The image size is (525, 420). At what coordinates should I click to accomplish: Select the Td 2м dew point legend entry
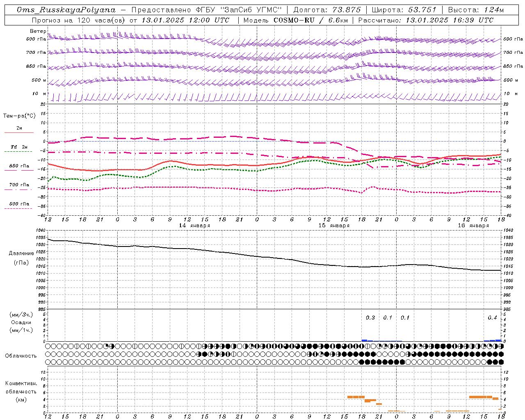click(19, 147)
